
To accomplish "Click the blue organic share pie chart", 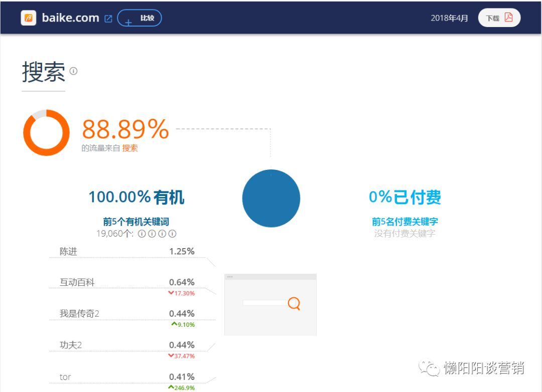I will click(271, 198).
